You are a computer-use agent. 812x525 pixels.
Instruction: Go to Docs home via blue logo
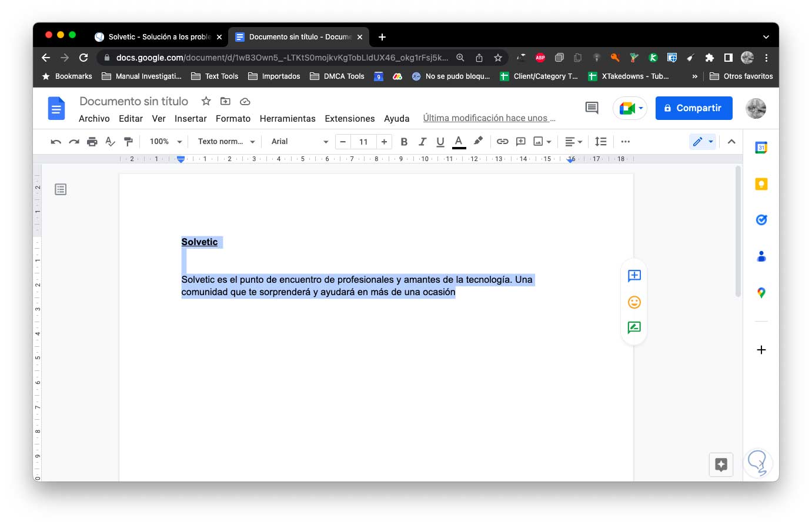coord(56,108)
